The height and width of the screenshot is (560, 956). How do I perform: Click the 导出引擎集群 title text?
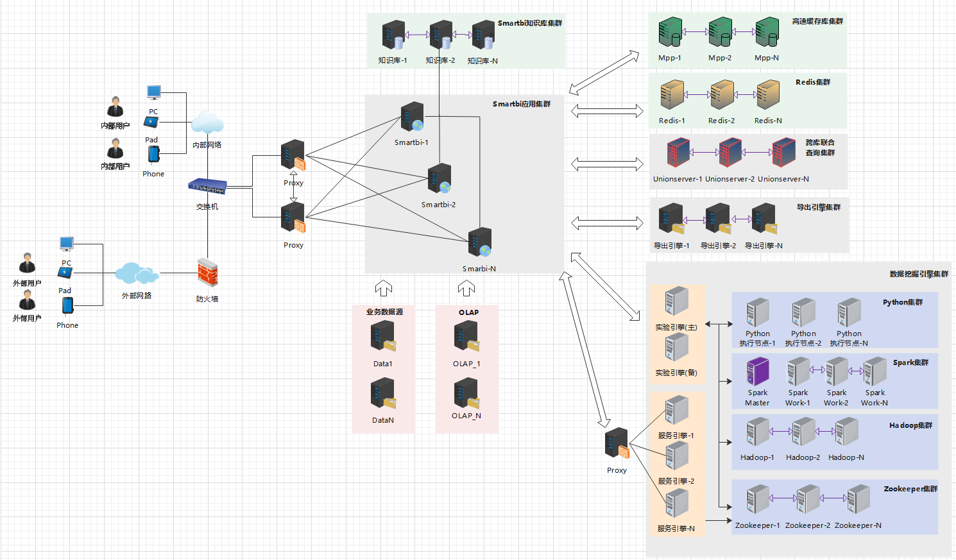point(819,207)
